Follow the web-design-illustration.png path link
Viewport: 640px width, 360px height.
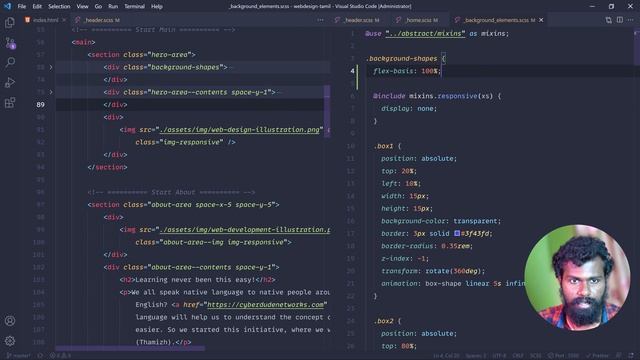(239, 130)
